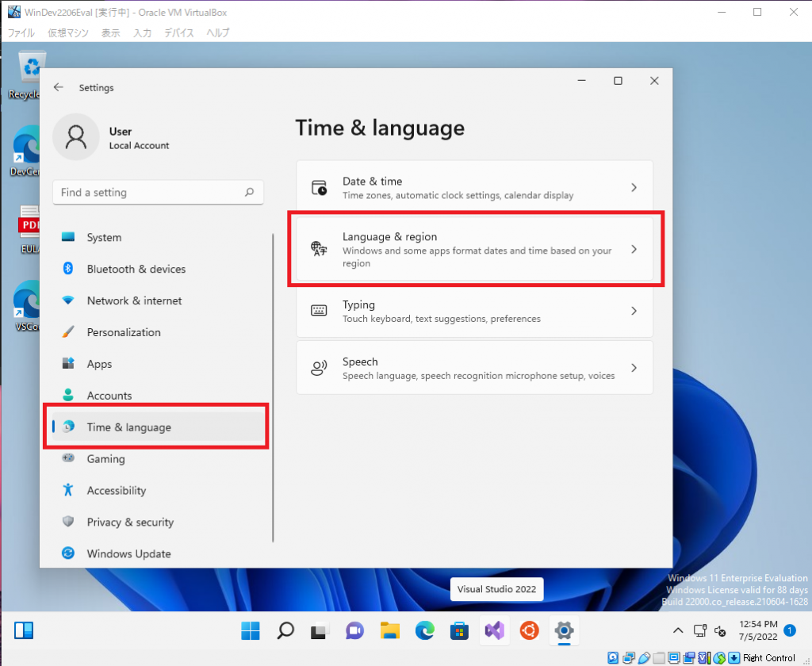Expand the Date & time settings entry
Screen dimensions: 812x666
coord(474,188)
